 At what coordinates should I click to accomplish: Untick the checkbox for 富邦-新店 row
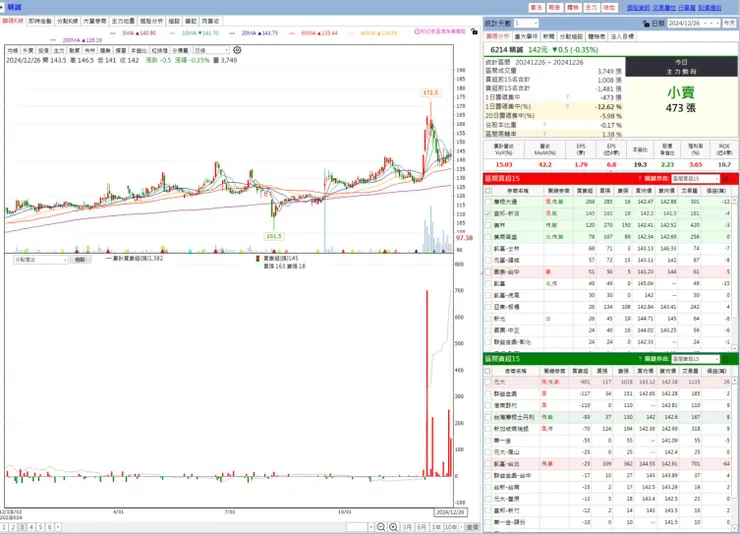tap(488, 213)
